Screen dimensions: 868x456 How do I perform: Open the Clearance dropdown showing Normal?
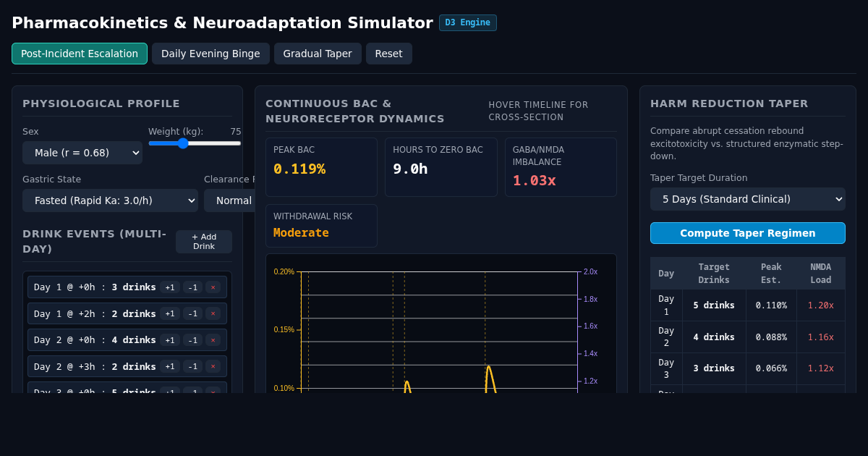230,200
